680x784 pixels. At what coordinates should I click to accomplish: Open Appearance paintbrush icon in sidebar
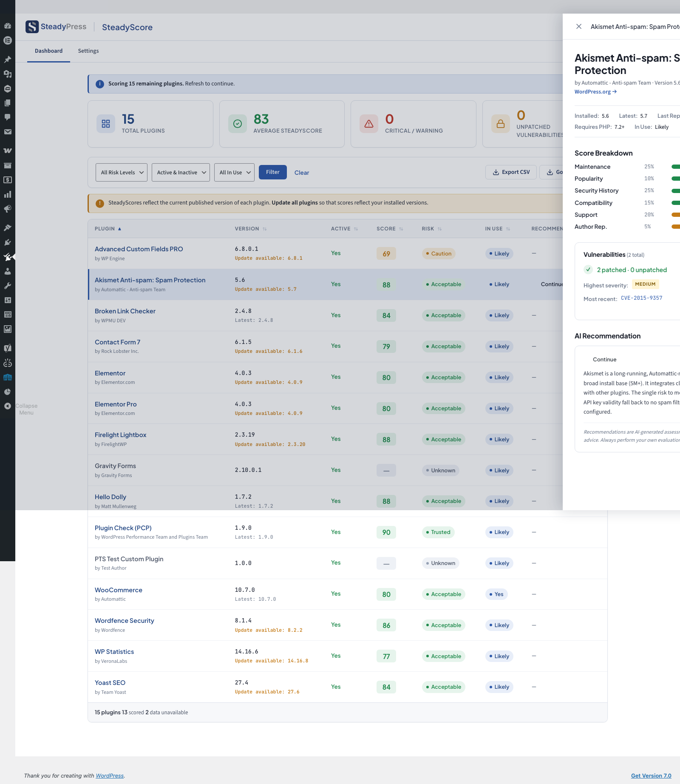8,228
